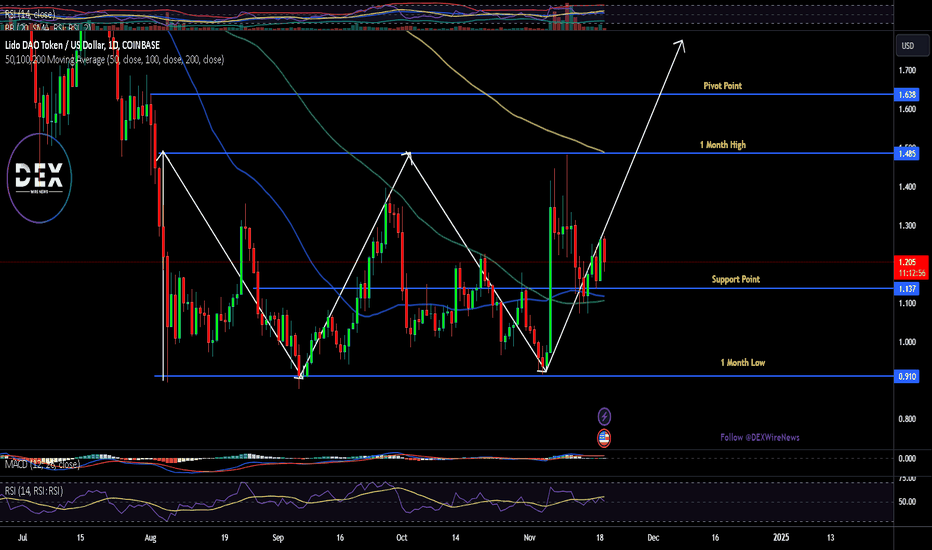Viewport: 932px width, 550px height.
Task: Select the 1 Month Low annotation
Action: coord(742,362)
